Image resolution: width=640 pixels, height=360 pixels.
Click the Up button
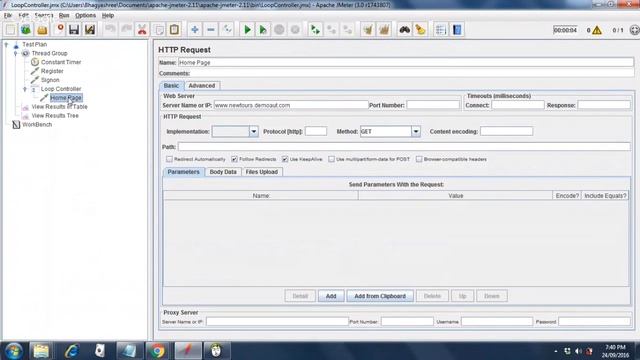[462, 296]
